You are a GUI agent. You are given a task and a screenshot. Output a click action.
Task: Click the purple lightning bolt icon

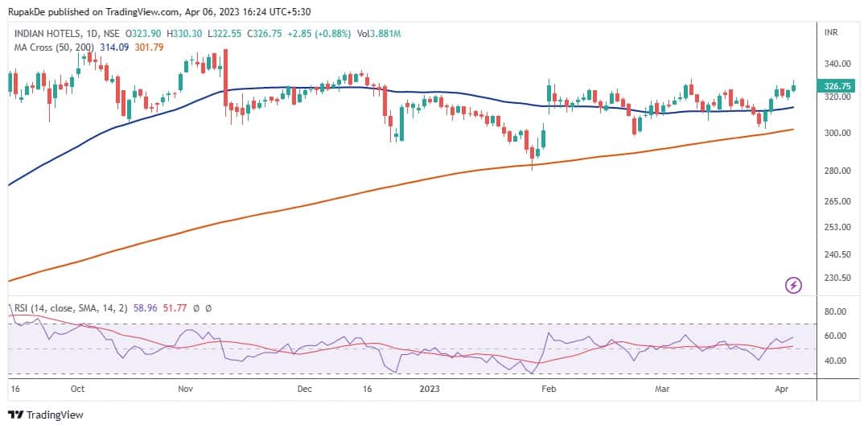pyautogui.click(x=794, y=285)
